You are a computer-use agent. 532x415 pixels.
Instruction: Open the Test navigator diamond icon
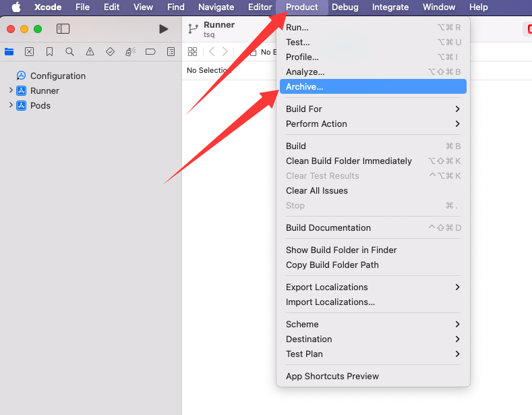pos(110,52)
